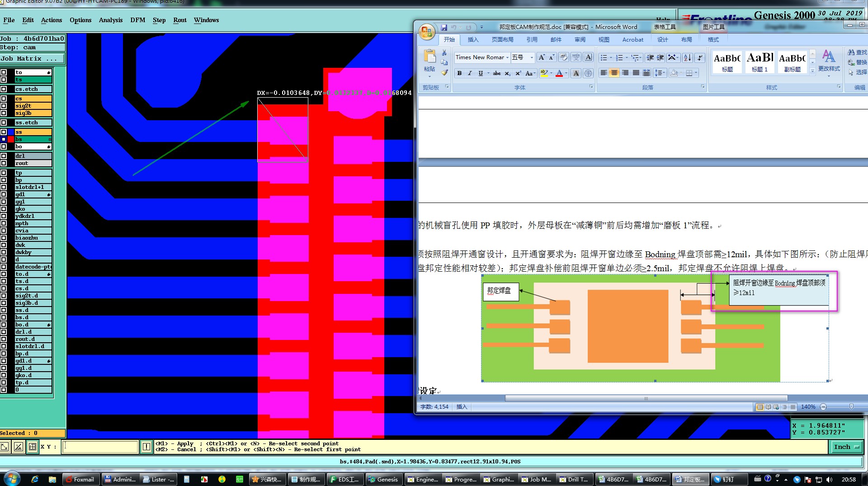Image resolution: width=868 pixels, height=486 pixels.
Task: Open the DFM menu in Genesis
Action: [138, 20]
